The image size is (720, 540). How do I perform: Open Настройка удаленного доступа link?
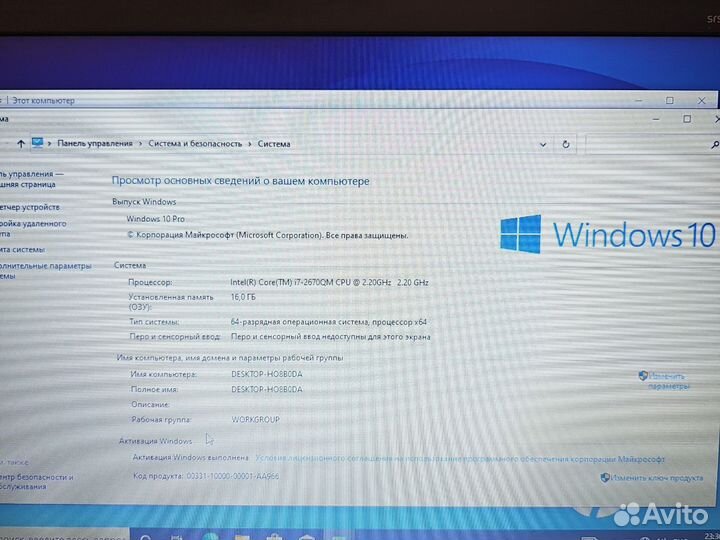click(x=33, y=229)
